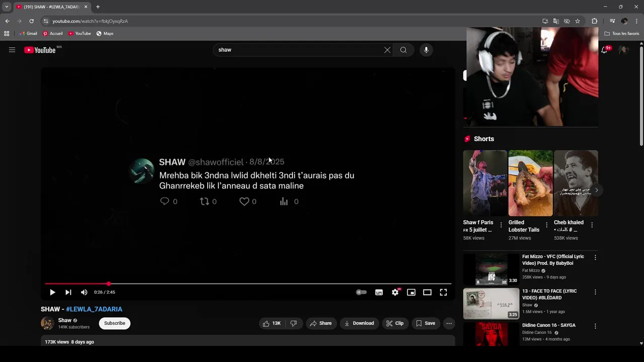Follow the #LEWLA_7ADARIA hashtag link
Screen dimensions: 644x362
[x=94, y=309]
